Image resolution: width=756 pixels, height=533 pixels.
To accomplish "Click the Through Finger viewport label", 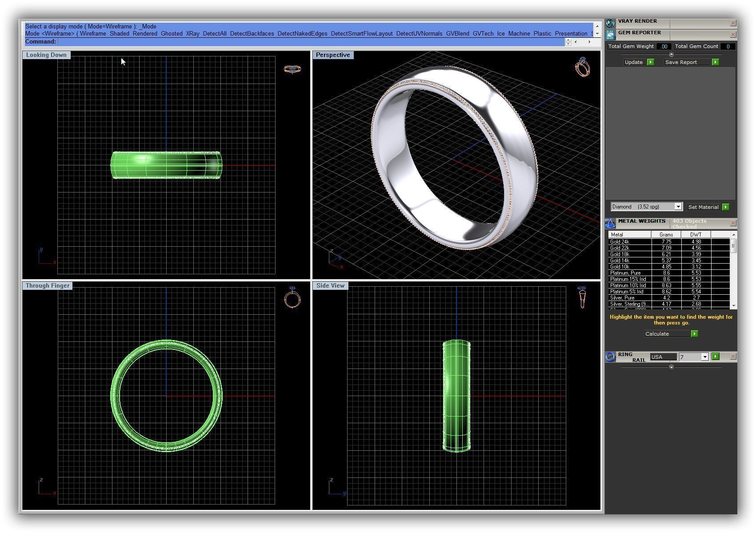I will (x=48, y=285).
